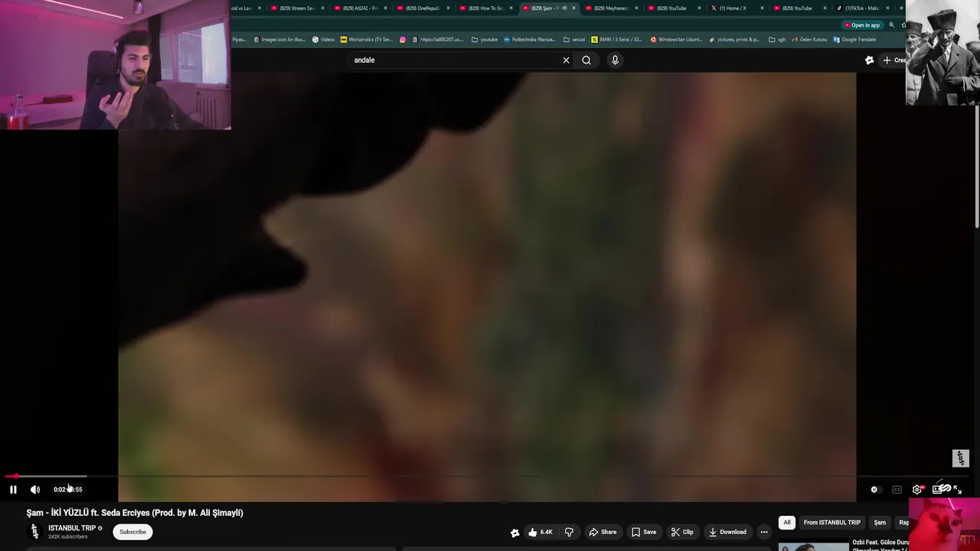Pause the playing YouTube video
Image resolution: width=980 pixels, height=551 pixels.
pos(13,490)
